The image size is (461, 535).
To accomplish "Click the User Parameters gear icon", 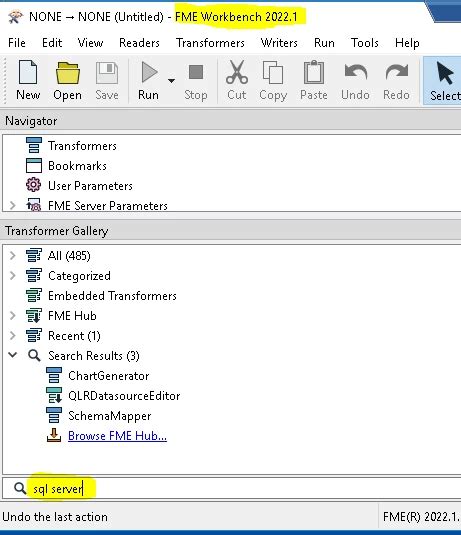I will (x=33, y=185).
